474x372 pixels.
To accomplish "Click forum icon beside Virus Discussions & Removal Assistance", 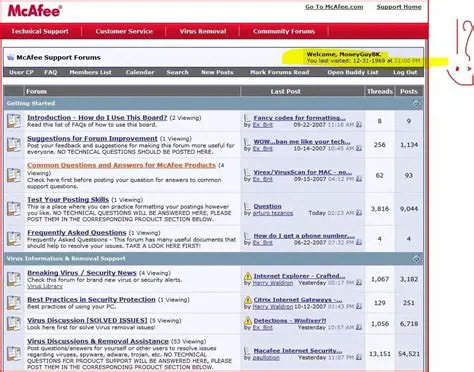I will click(x=14, y=354).
